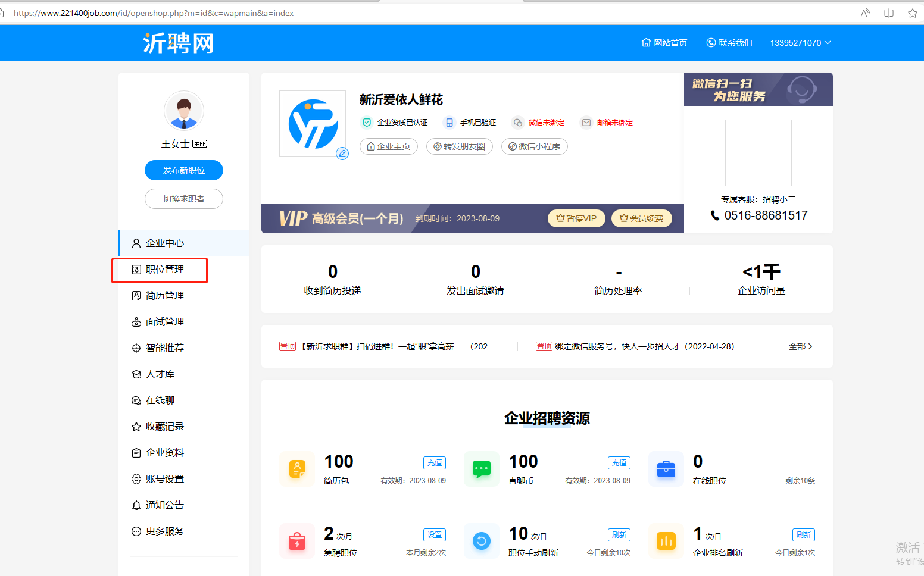Viewport: 924px width, 576px height.
Task: Expand the 13395271070 account dropdown
Action: 800,43
